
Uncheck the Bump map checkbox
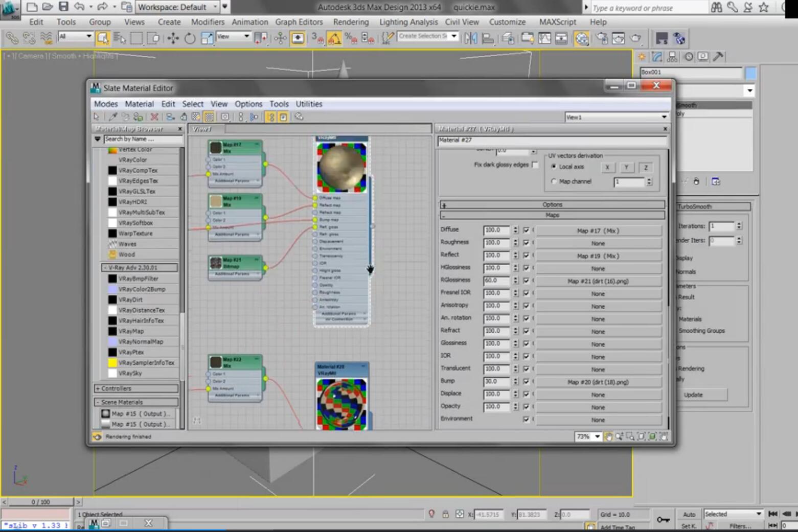click(x=526, y=381)
